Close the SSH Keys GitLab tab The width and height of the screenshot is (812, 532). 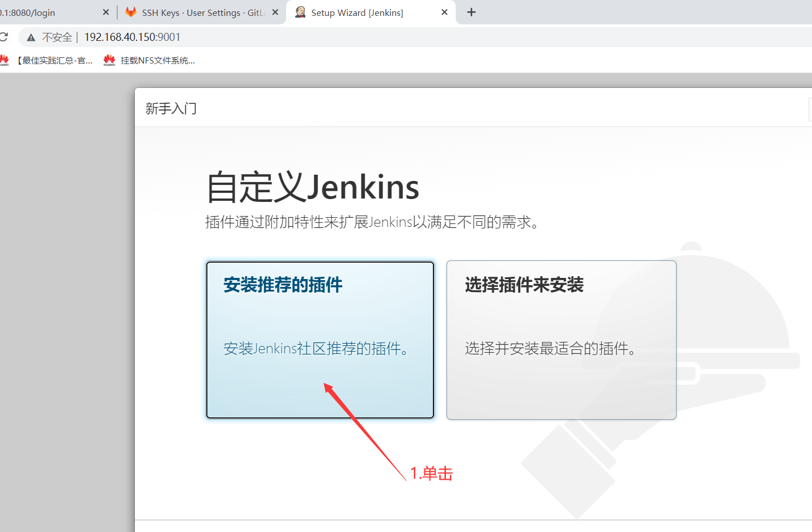point(275,12)
